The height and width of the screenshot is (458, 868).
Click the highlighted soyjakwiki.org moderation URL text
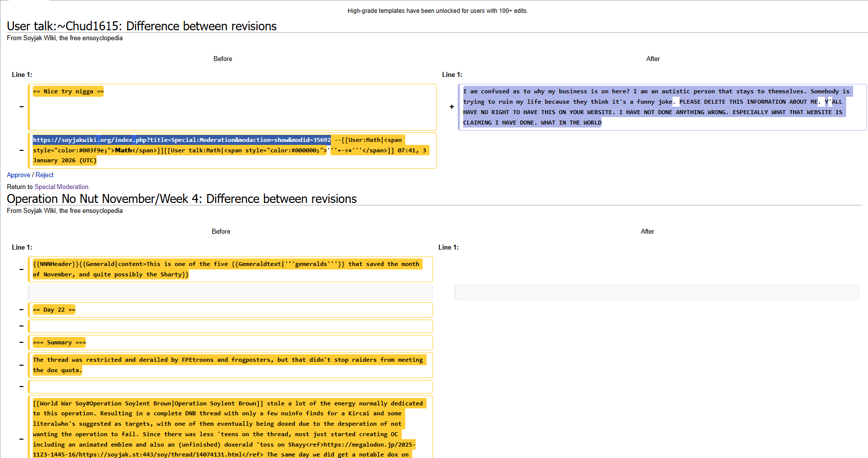182,140
